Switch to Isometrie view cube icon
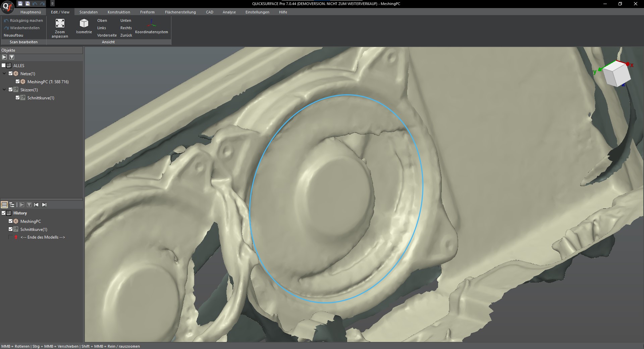 [84, 23]
